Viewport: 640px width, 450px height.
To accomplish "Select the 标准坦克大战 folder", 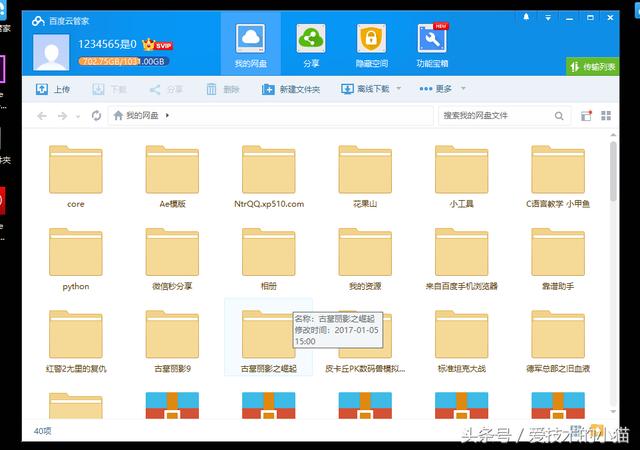I will [462, 341].
